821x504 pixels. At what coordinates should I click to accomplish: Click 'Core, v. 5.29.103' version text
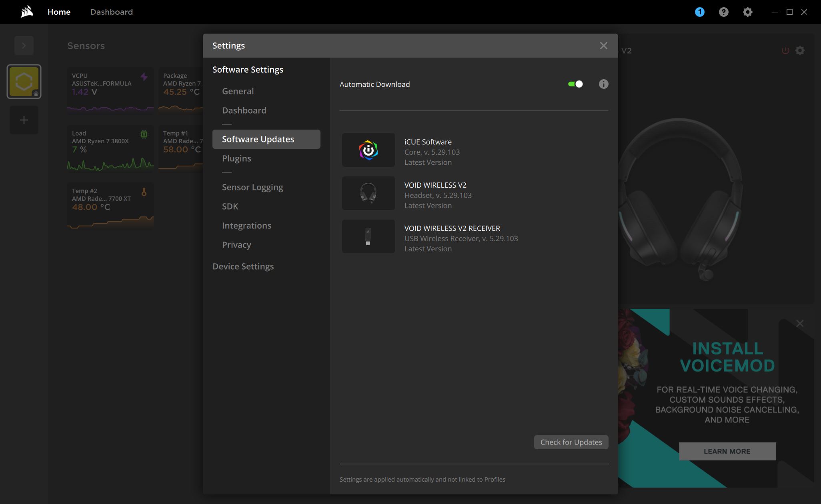[x=432, y=152]
